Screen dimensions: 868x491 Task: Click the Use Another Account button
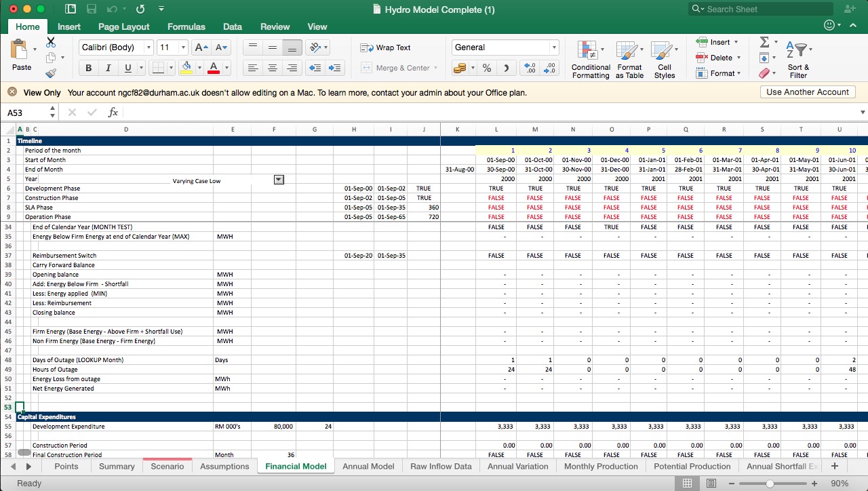coord(807,92)
